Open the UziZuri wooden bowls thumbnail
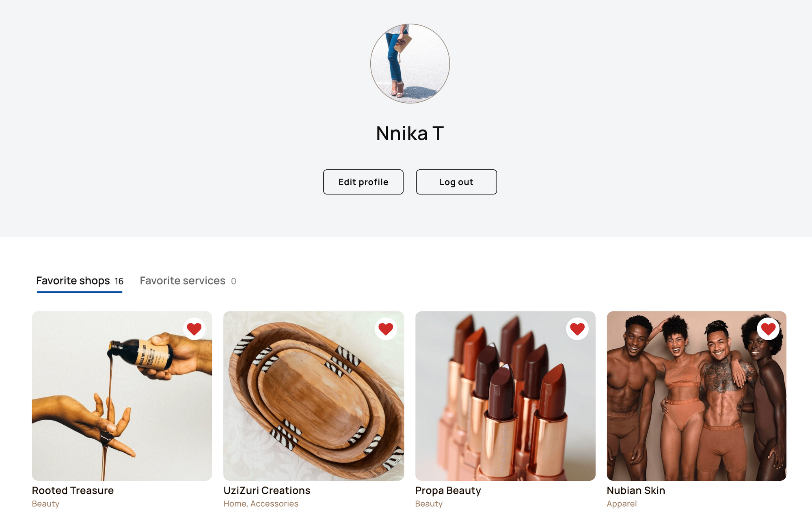 click(313, 396)
